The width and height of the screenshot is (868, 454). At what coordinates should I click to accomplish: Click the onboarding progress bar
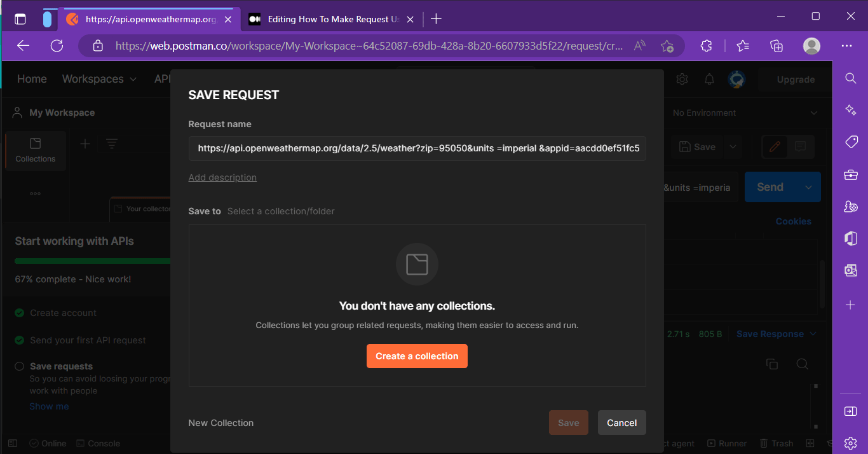pos(93,261)
